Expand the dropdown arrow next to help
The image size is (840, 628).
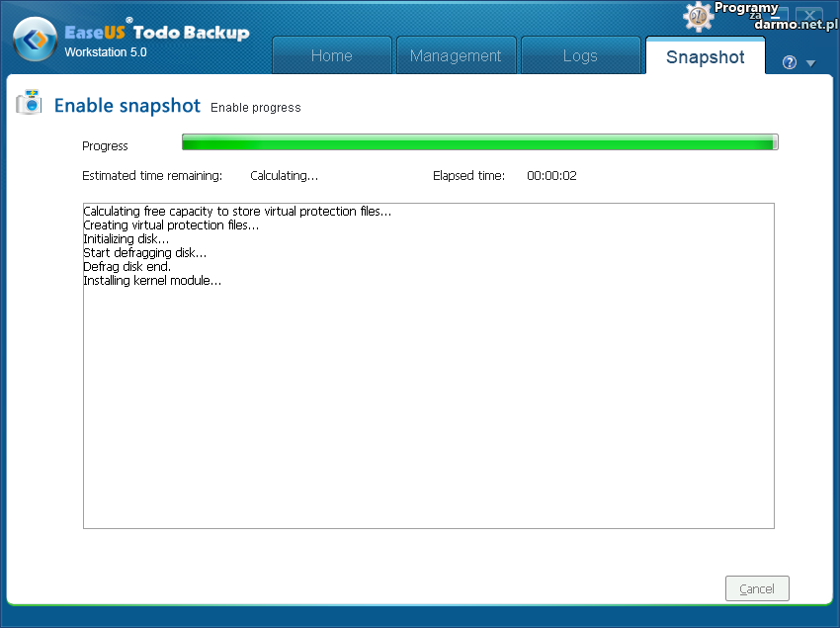pyautogui.click(x=810, y=63)
